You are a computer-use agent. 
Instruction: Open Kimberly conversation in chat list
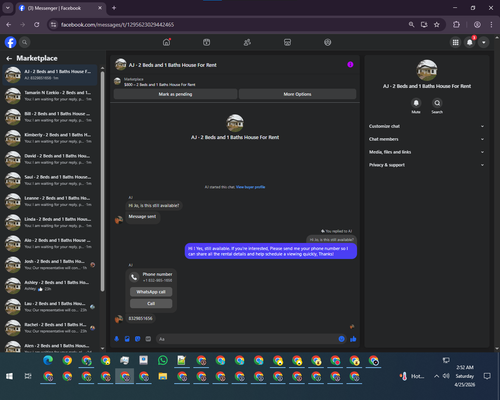50,138
